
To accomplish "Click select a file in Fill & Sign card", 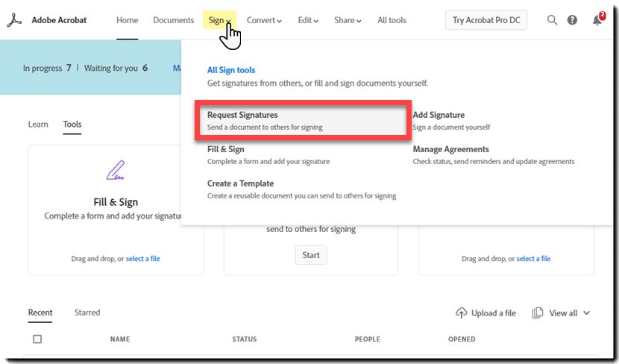I will point(143,259).
